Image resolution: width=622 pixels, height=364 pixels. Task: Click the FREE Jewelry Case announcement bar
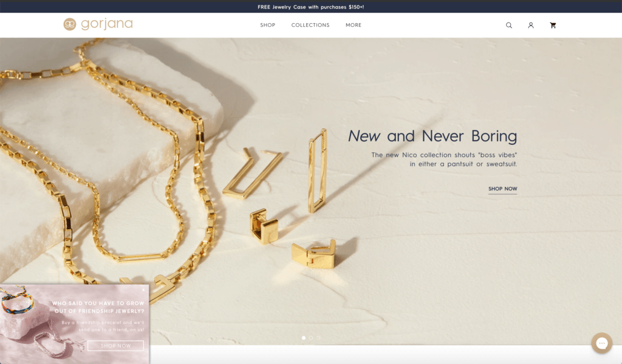point(311,7)
